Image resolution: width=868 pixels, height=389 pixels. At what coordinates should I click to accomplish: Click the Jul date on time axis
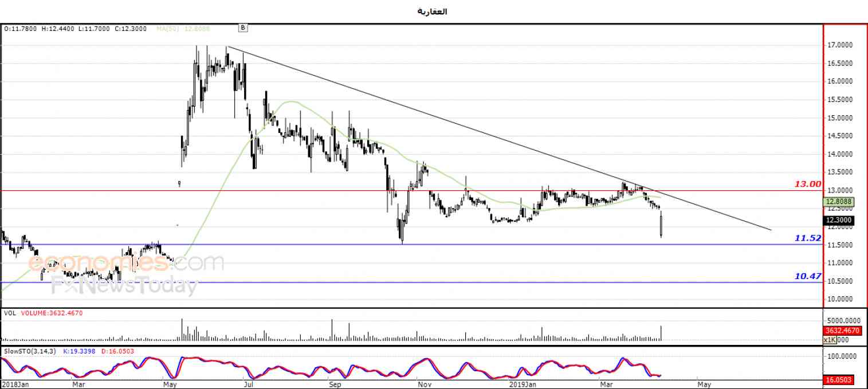coord(249,384)
